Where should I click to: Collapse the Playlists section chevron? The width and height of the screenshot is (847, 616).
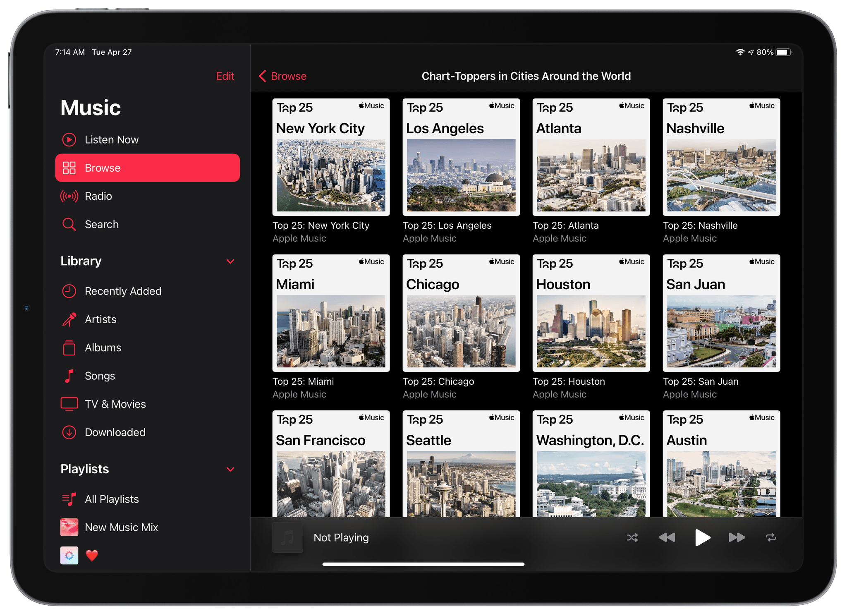point(230,469)
